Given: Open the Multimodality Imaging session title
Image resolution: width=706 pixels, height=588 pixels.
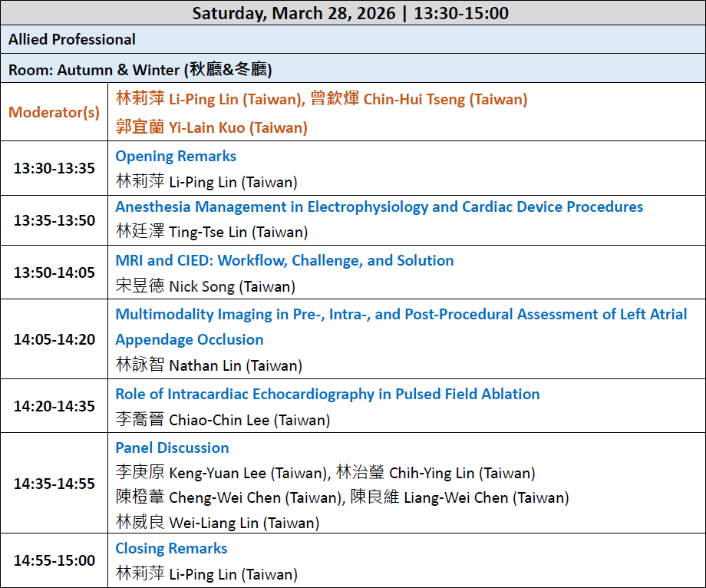Looking at the screenshot, I should pyautogui.click(x=401, y=314).
